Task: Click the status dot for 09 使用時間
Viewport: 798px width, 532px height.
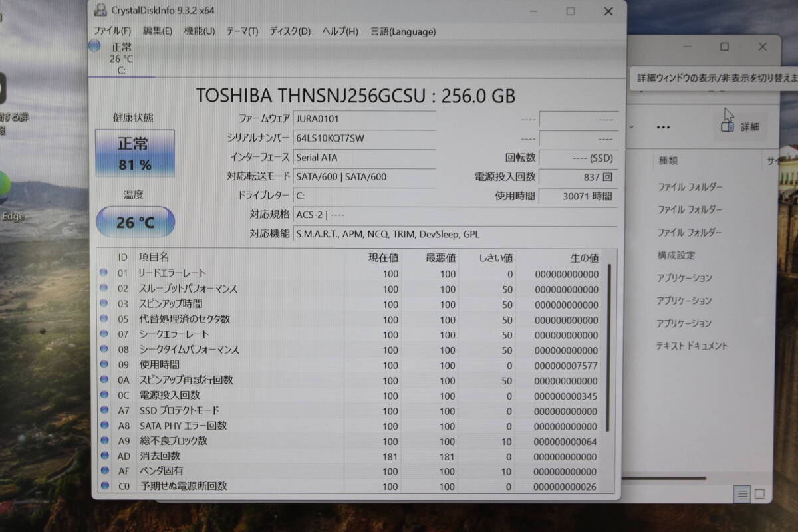Action: pyautogui.click(x=104, y=364)
